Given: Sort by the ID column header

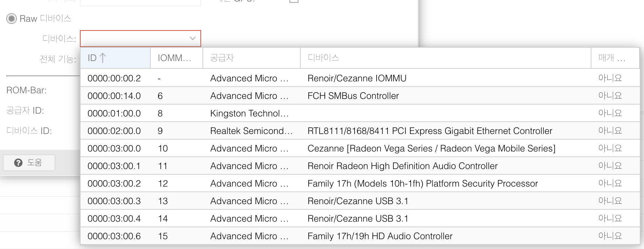Looking at the screenshot, I should [115, 58].
